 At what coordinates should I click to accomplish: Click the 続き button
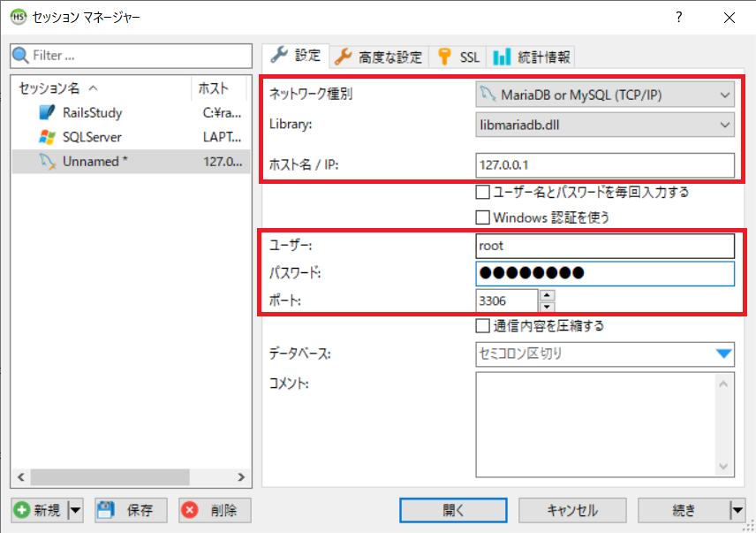(684, 510)
